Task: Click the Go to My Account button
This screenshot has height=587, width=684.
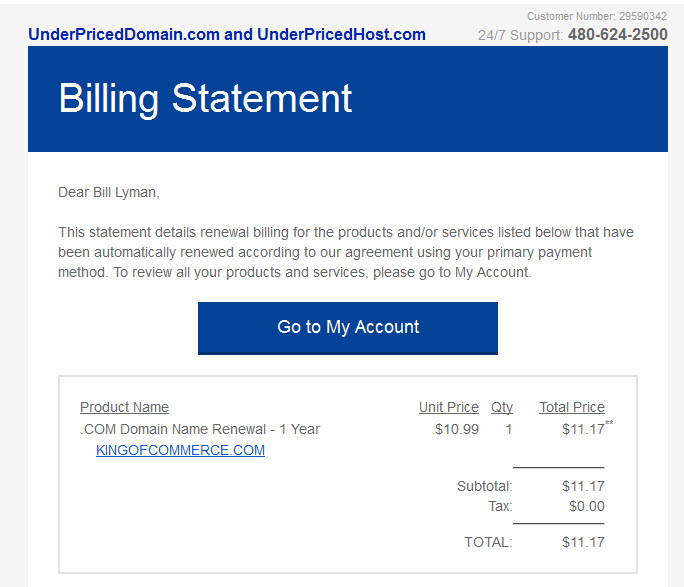Action: point(348,328)
